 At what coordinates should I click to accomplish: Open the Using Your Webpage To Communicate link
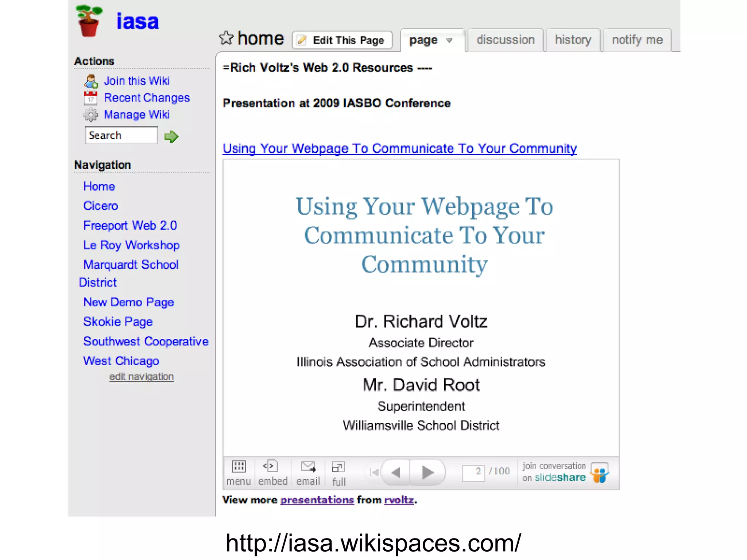[x=400, y=148]
